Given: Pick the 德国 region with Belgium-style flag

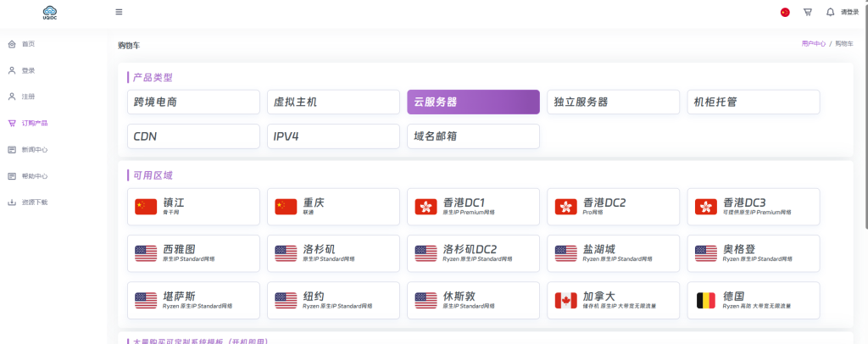Looking at the screenshot, I should coord(753,300).
